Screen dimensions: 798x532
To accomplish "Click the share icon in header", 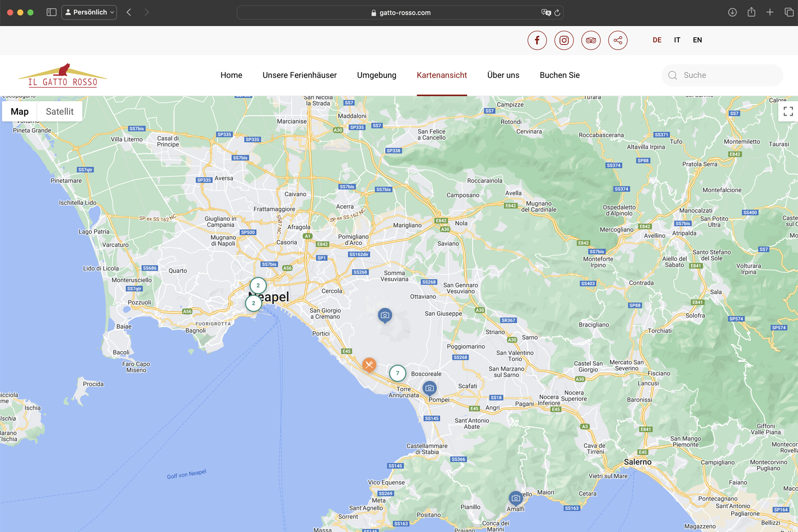I will [x=617, y=40].
